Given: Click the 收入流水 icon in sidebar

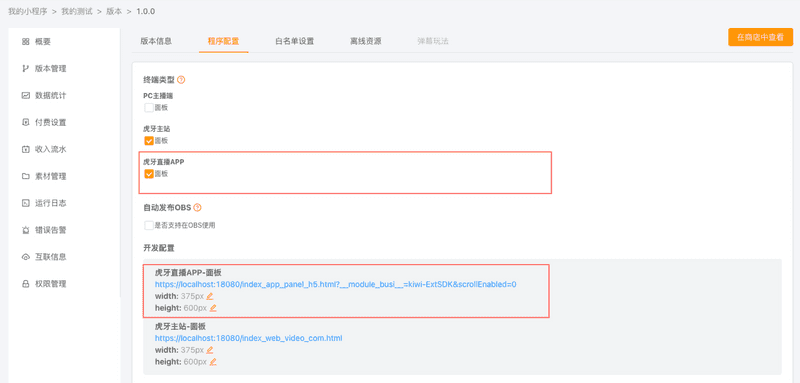Looking at the screenshot, I should (x=25, y=149).
